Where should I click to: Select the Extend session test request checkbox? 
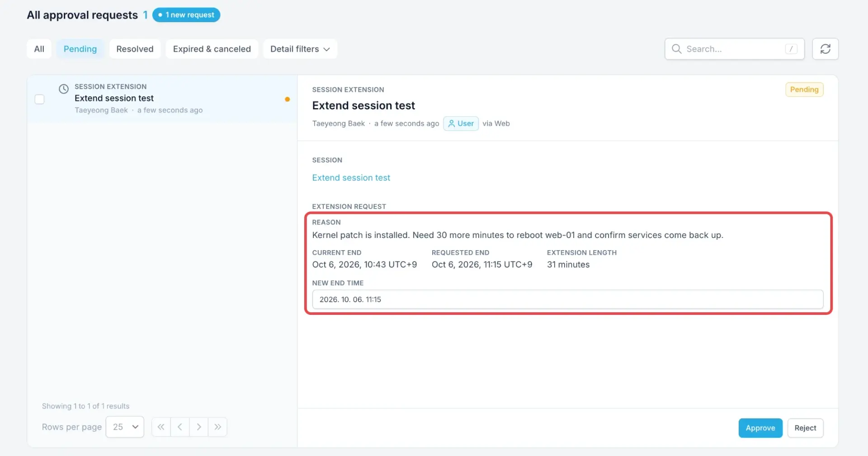40,99
